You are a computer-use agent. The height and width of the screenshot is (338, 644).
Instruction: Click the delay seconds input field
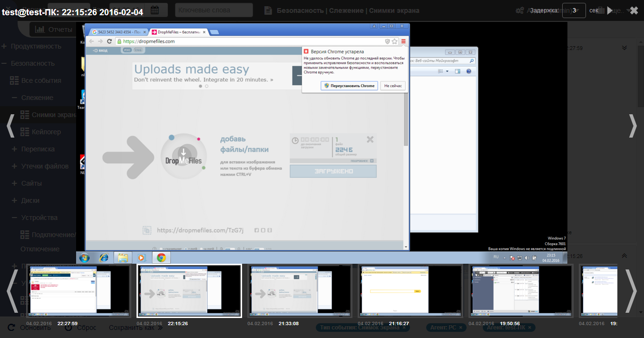tap(574, 10)
